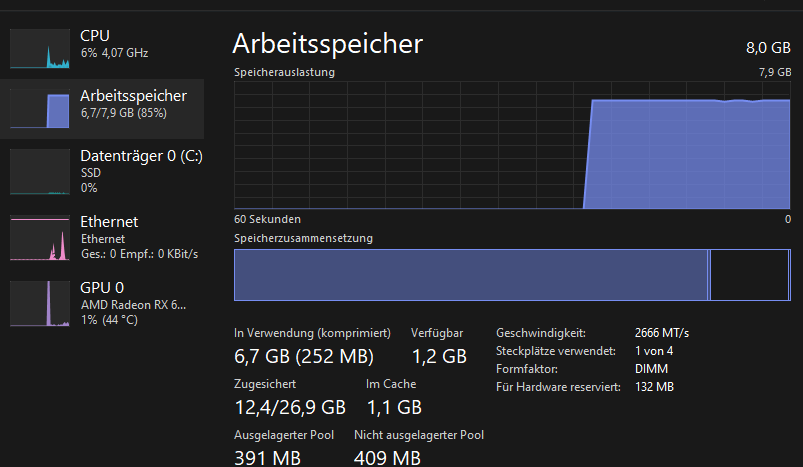
Task: Click the Arbeitsspeicher mini graph thumbnail
Action: [x=40, y=108]
